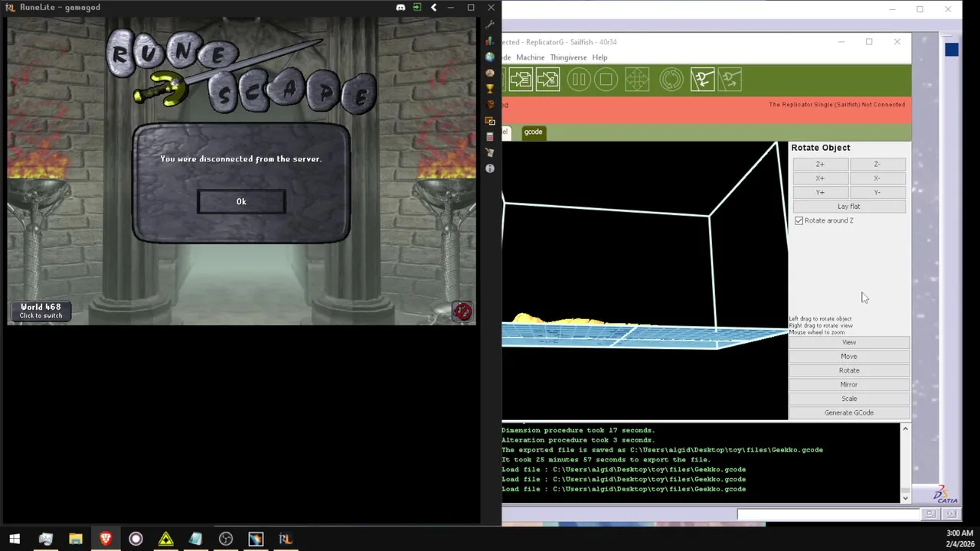Click the X+ rotate button

(820, 178)
